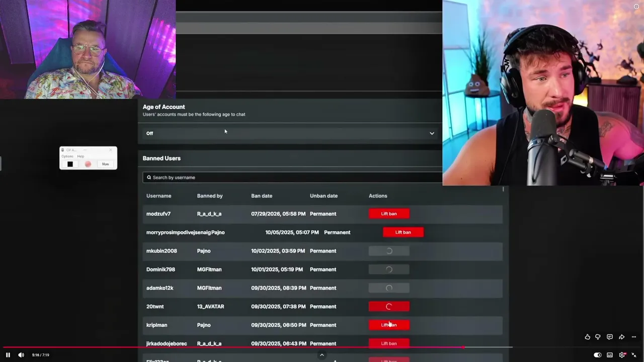Click the Ban date column header

click(x=262, y=196)
